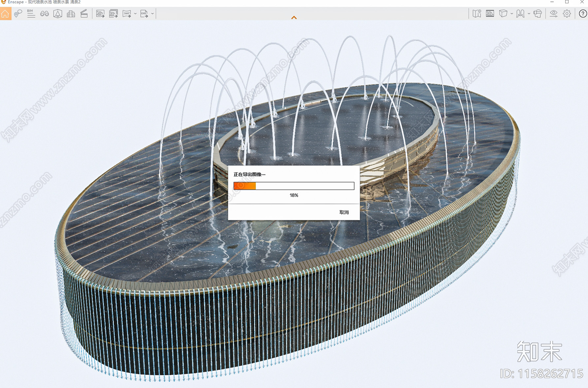588x388 pixels.
Task: Minimize the Enscape window
Action: coord(552,2)
